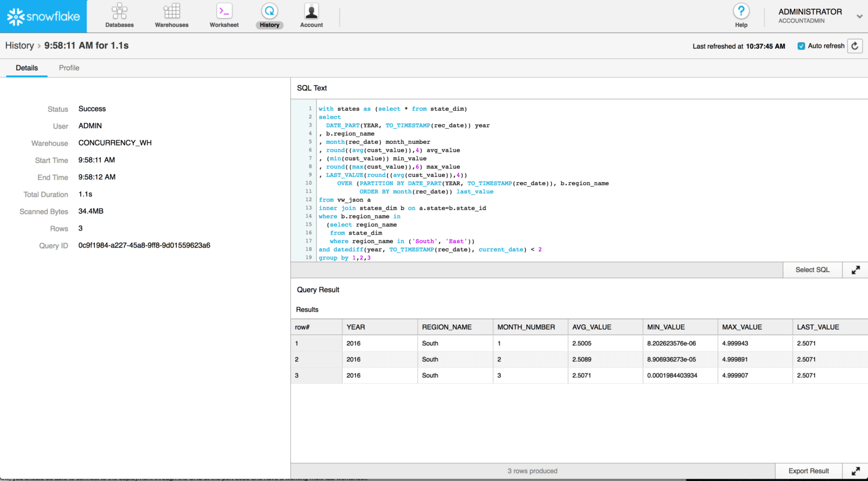Select the Details tab
This screenshot has height=481, width=868.
click(x=27, y=68)
